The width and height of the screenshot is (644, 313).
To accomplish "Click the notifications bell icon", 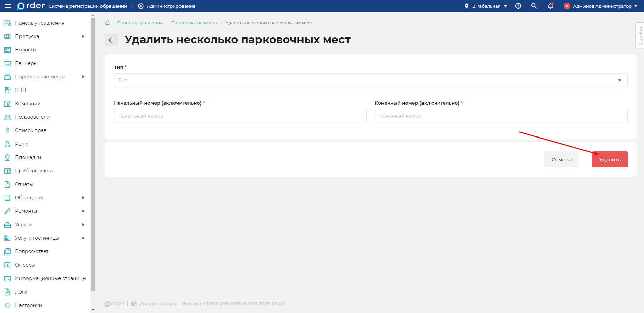I will pos(550,6).
